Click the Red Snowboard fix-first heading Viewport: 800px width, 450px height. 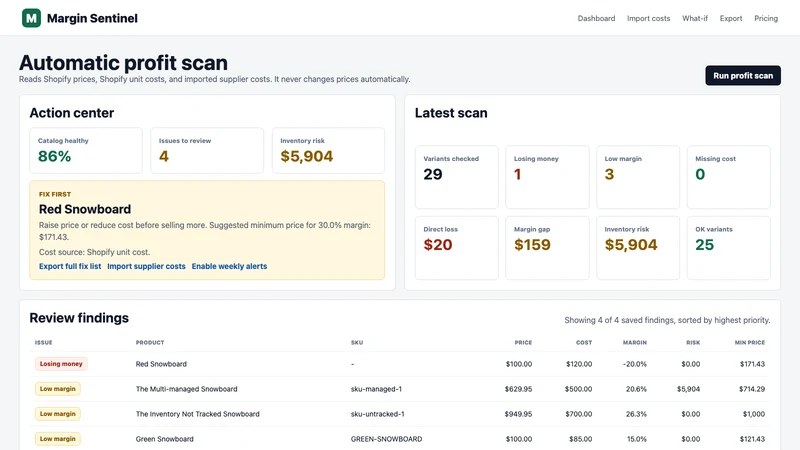[x=85, y=209]
